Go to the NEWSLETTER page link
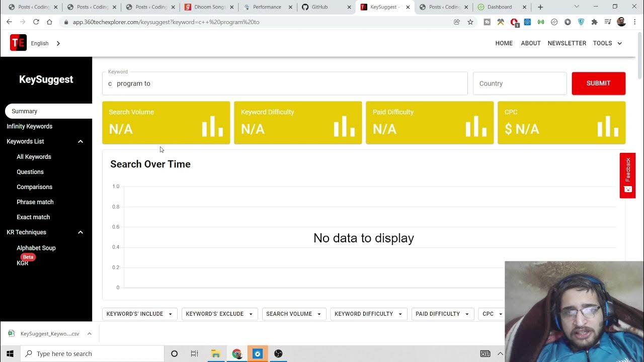This screenshot has width=644, height=362. (x=567, y=43)
